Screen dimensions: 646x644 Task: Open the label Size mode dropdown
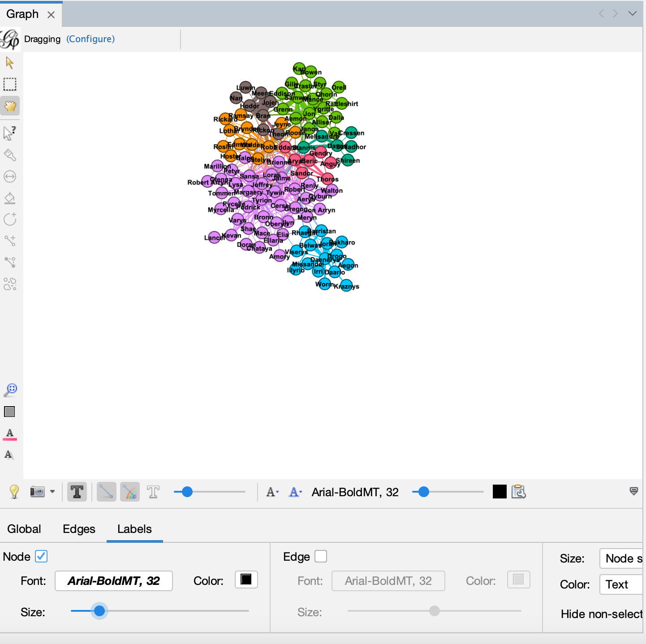[x=622, y=558]
